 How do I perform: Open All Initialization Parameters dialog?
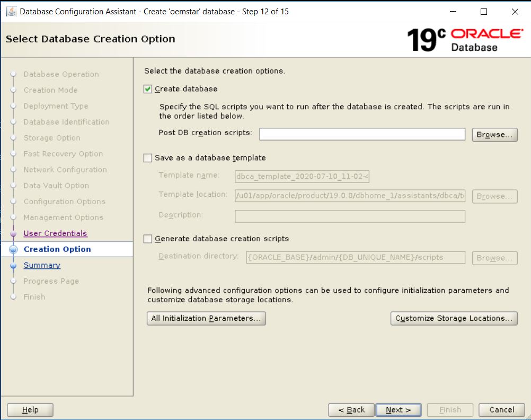[206, 318]
